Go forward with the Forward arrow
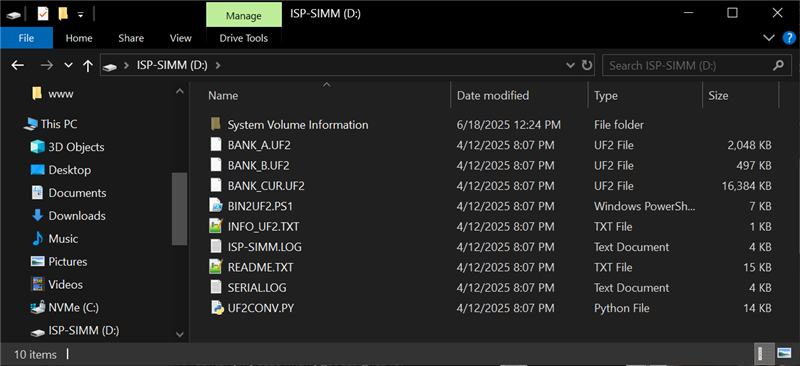800x366 pixels. point(47,65)
